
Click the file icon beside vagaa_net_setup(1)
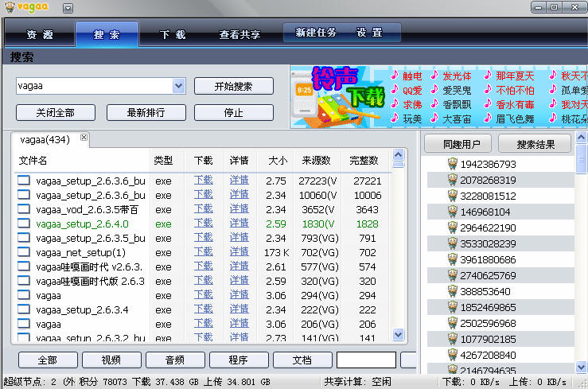click(x=24, y=252)
